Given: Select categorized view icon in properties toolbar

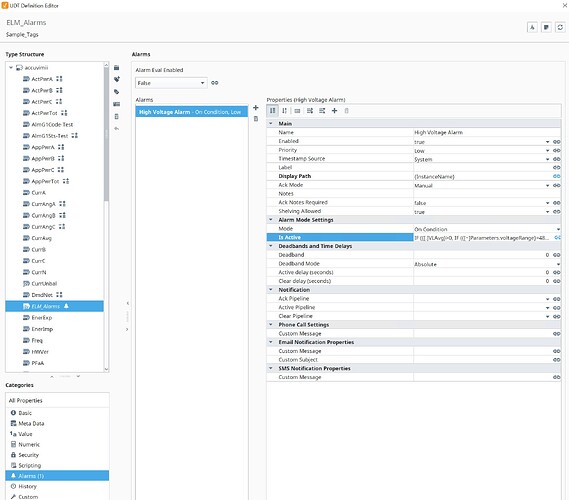Looking at the screenshot, I should pyautogui.click(x=273, y=111).
